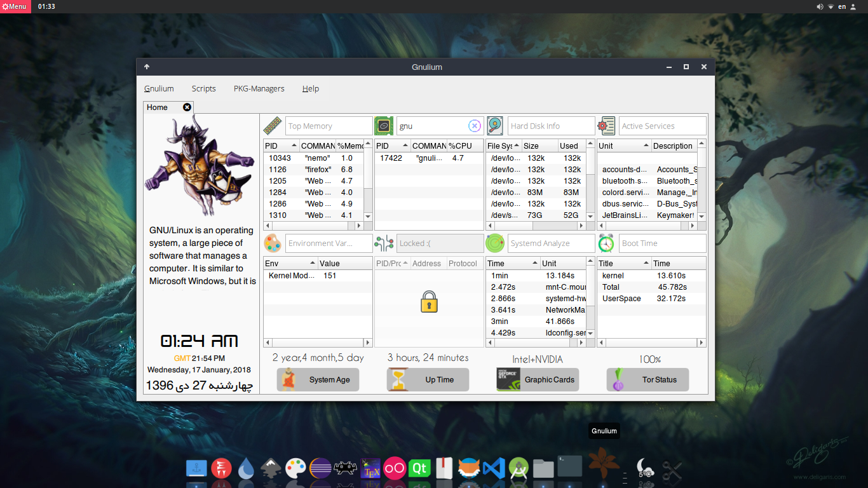Sort Active Services by Description header
Screen dimensions: 868x488
[674, 146]
